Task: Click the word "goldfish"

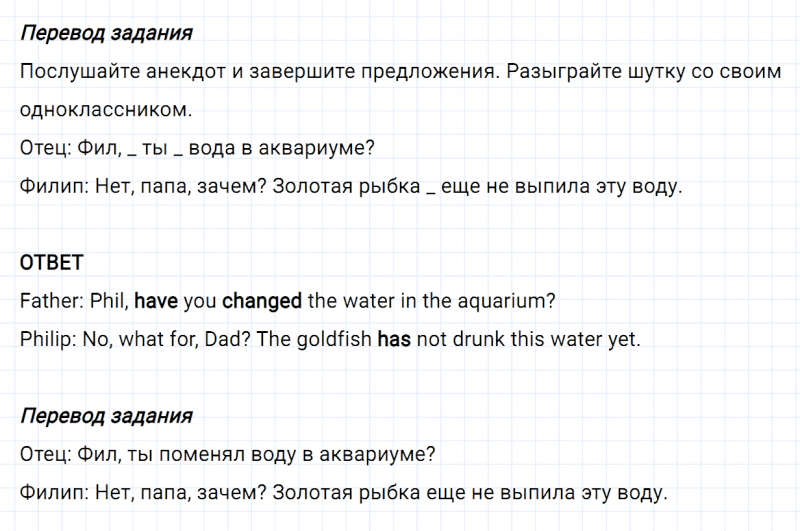Action: pos(332,339)
